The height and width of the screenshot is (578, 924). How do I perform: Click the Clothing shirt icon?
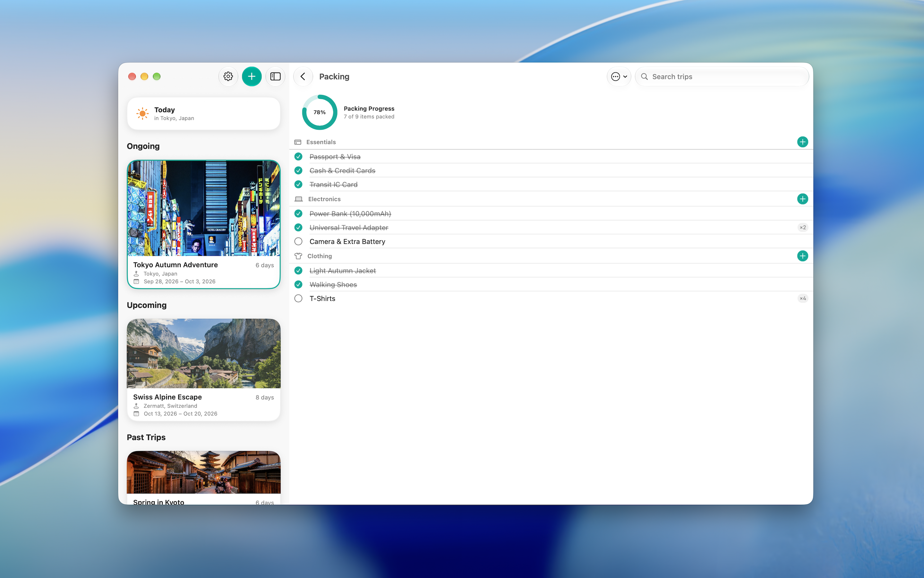[298, 256]
